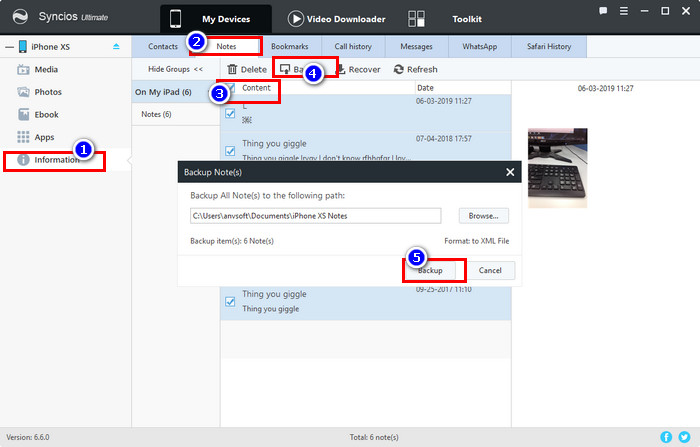Click the Ebook book icon
Screen dimensions: 700x447
(23, 115)
